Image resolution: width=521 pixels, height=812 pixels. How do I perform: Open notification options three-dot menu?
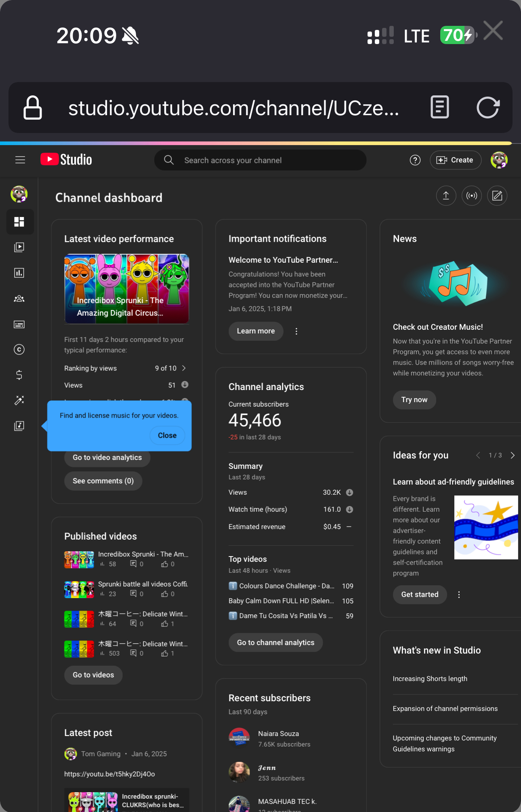[x=296, y=331]
